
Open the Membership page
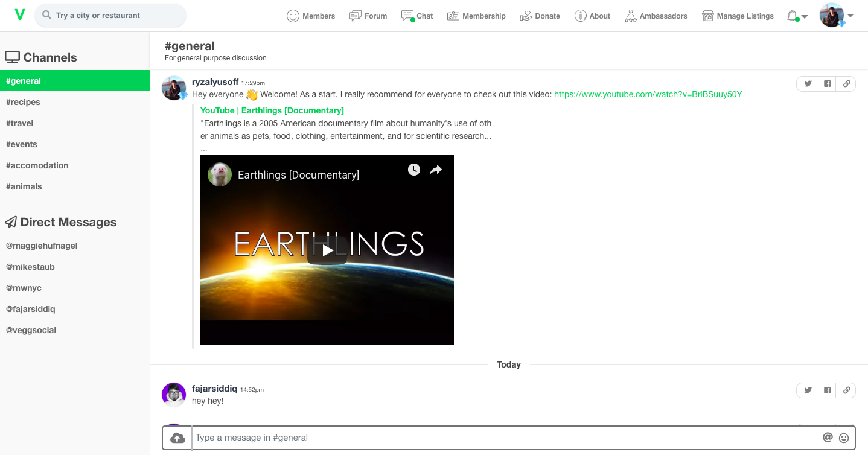pyautogui.click(x=476, y=16)
